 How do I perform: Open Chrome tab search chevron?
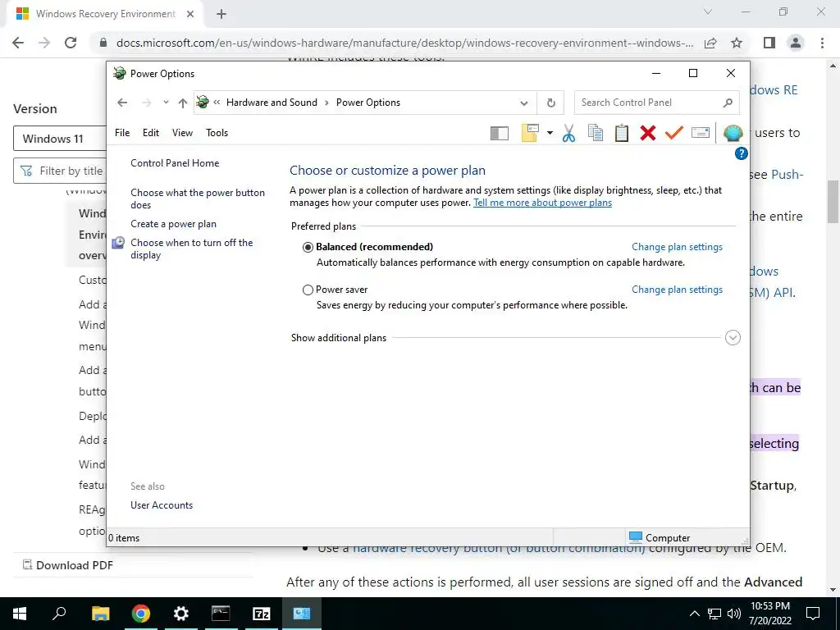pos(708,11)
